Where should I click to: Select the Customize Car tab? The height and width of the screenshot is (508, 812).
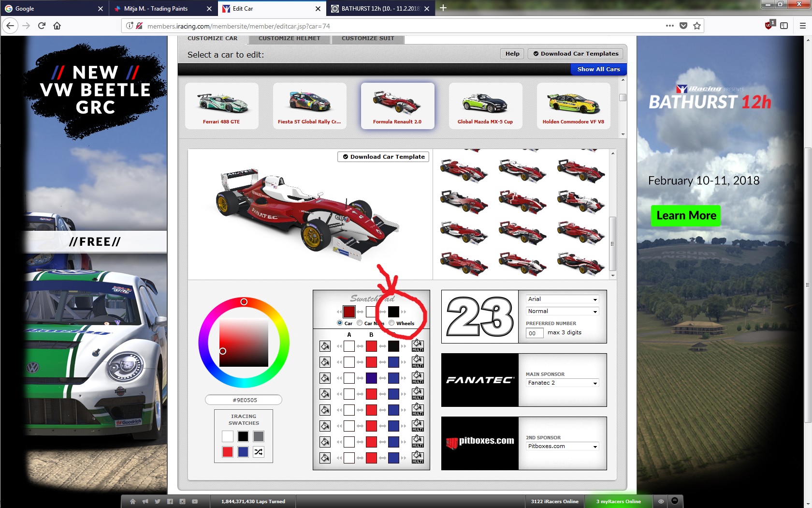[x=213, y=39]
